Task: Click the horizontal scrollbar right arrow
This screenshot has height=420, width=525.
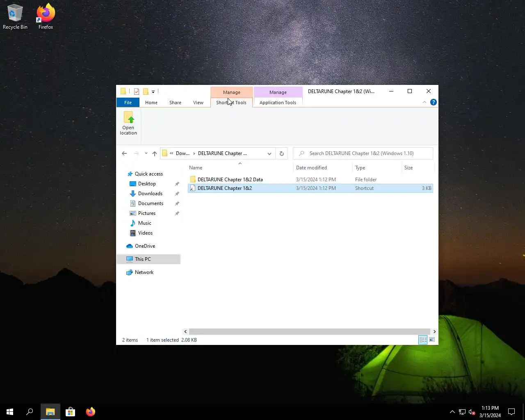Action: 434,331
